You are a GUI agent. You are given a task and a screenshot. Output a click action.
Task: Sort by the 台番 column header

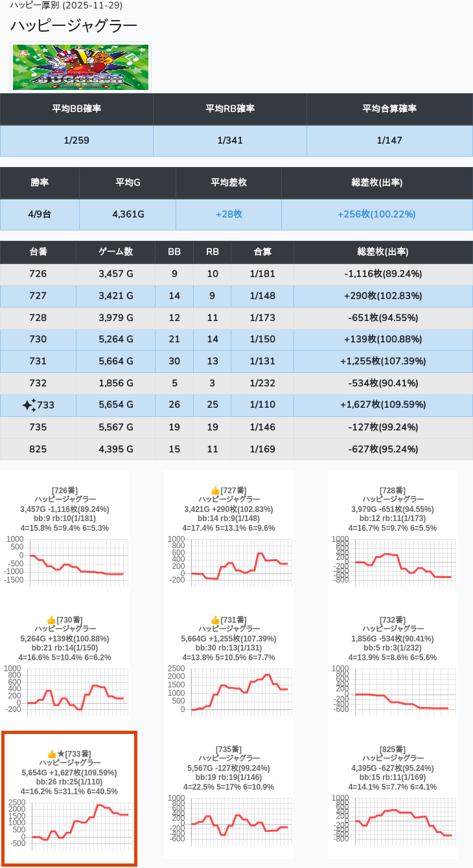[38, 252]
